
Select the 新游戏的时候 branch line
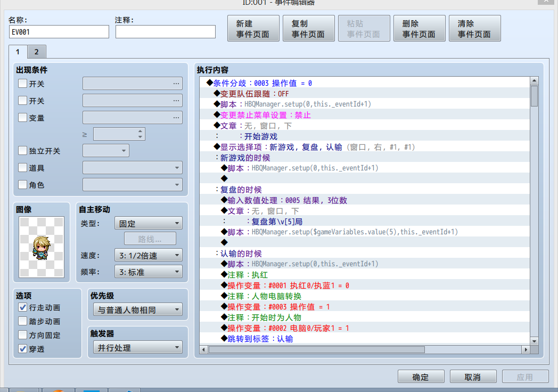click(365, 158)
